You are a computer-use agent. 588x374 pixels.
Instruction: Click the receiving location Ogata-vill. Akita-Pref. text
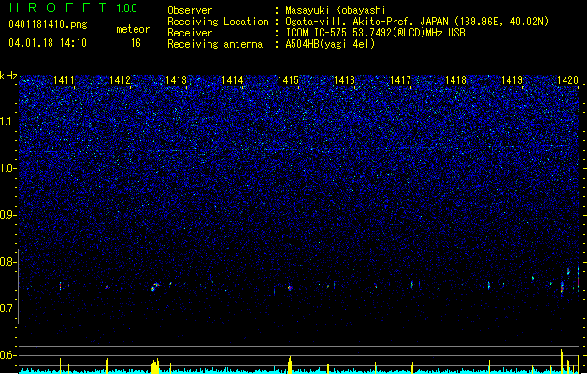[x=417, y=22]
